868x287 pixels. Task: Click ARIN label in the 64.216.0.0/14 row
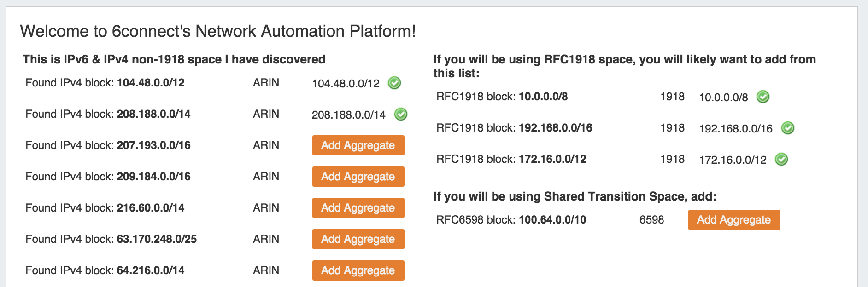coord(266,270)
